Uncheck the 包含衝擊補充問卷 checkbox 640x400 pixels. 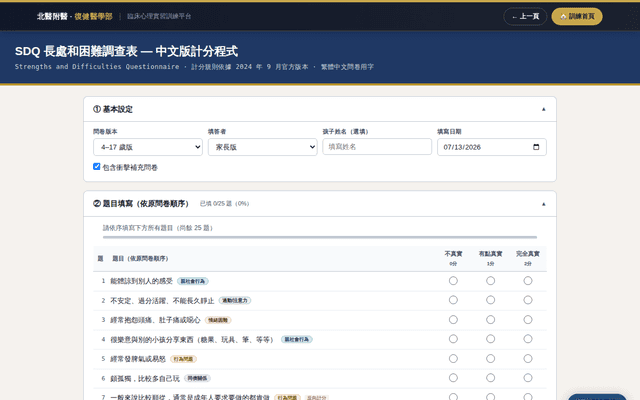pyautogui.click(x=96, y=167)
